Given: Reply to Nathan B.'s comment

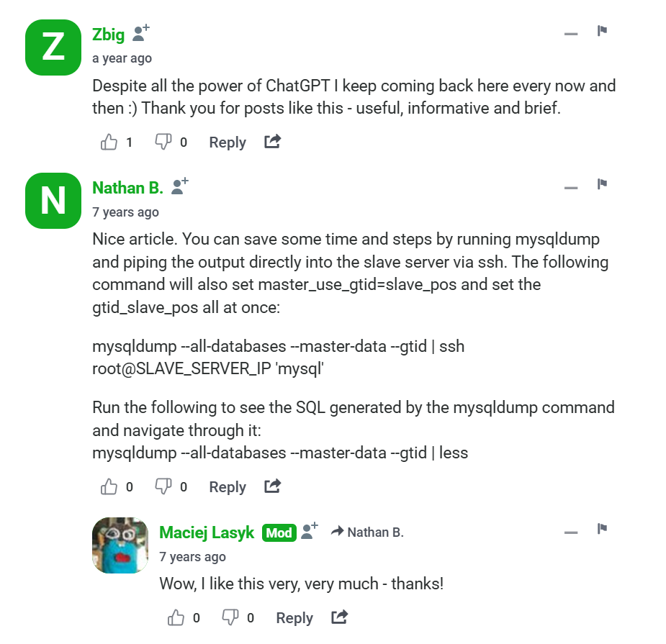Looking at the screenshot, I should pyautogui.click(x=228, y=487).
